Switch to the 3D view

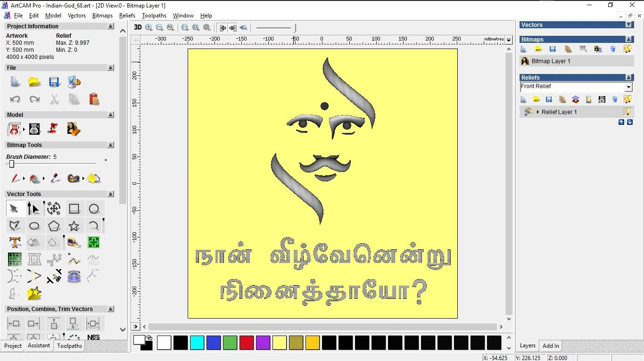(138, 27)
